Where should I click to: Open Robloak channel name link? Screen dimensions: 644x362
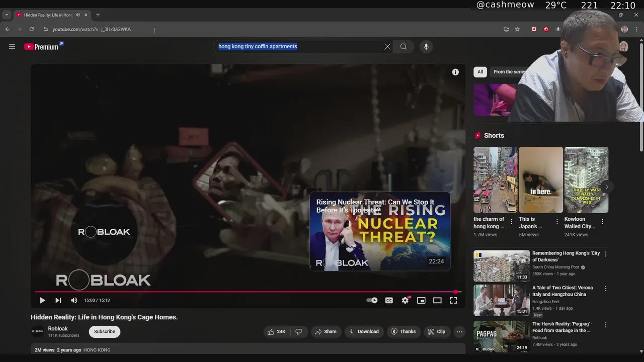pyautogui.click(x=58, y=329)
